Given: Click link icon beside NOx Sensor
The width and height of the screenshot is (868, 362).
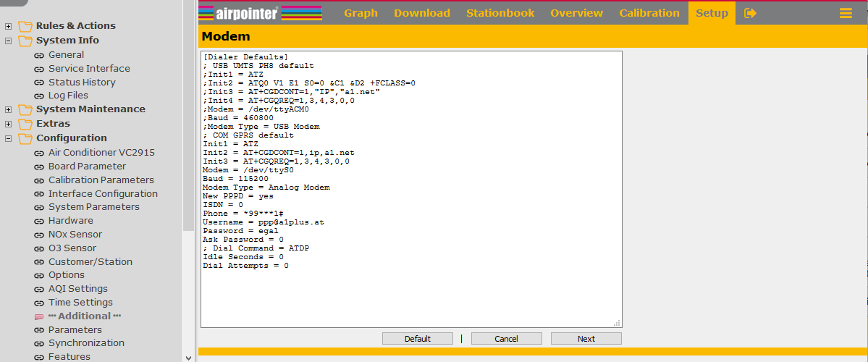Looking at the screenshot, I should click(39, 235).
